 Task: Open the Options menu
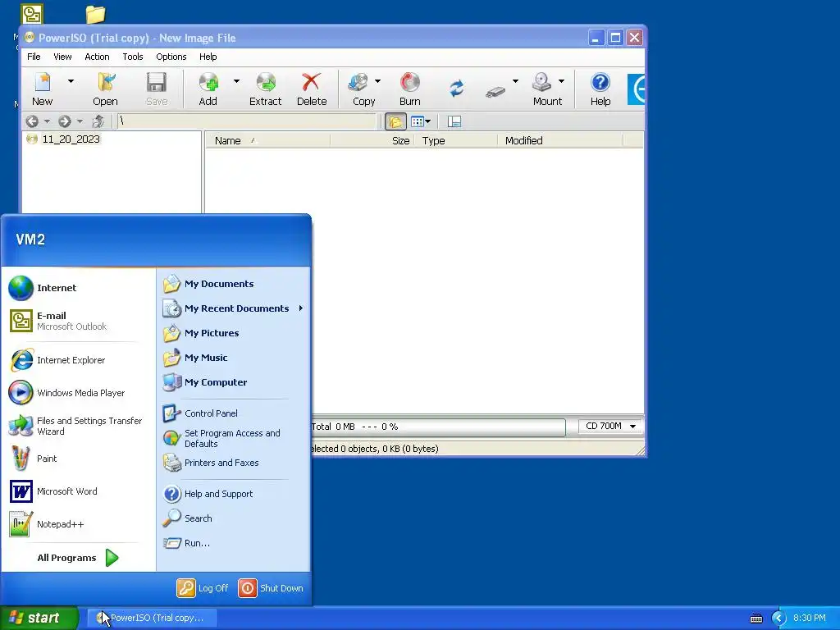point(171,57)
